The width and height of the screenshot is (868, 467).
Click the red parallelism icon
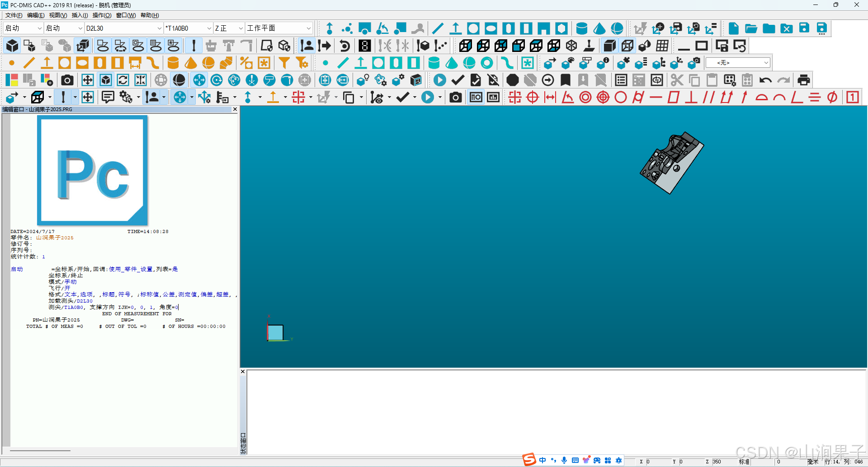[x=709, y=97]
